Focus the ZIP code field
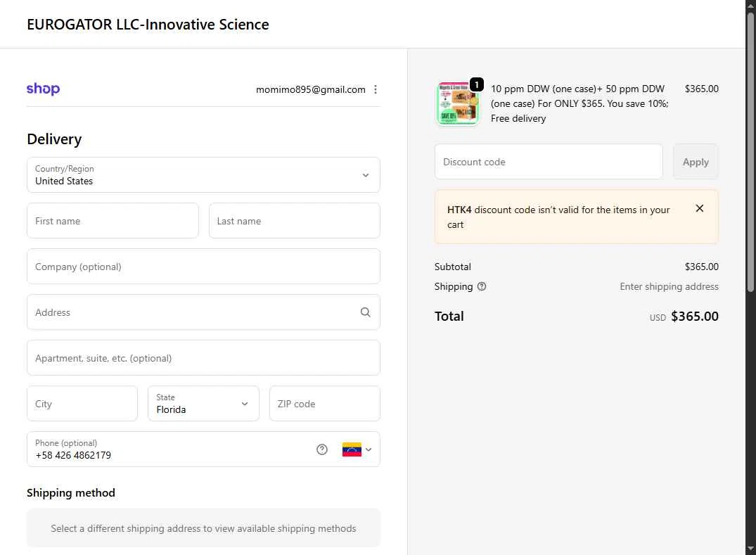 (x=324, y=403)
